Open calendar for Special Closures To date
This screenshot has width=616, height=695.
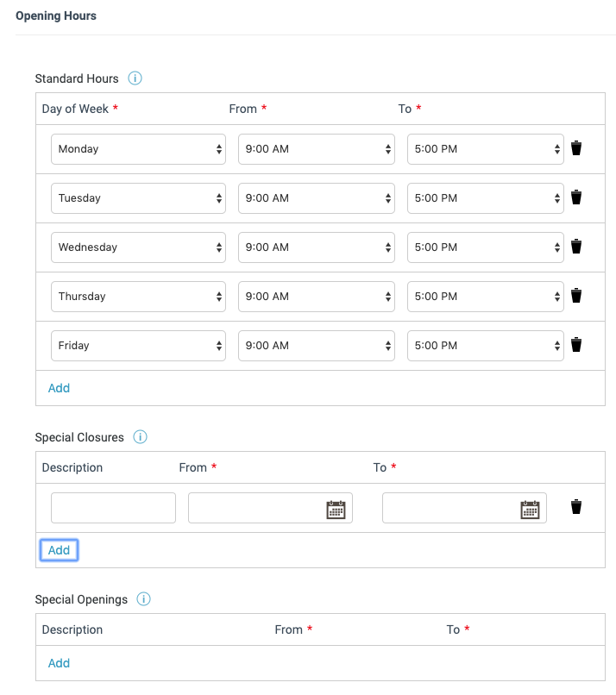point(530,510)
